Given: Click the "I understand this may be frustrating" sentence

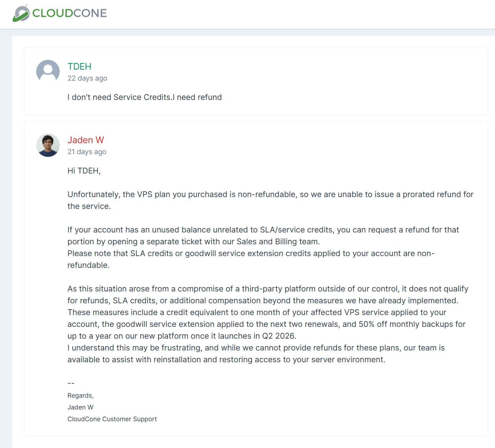Looking at the screenshot, I should 256,348.
